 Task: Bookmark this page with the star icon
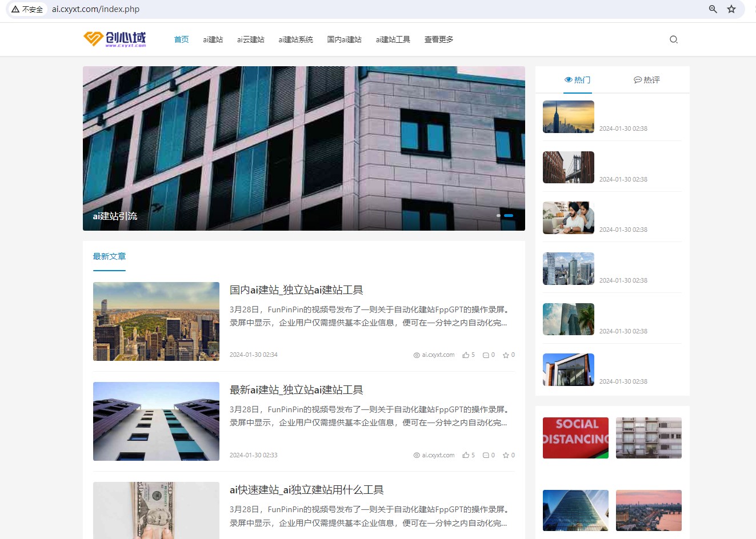[731, 9]
